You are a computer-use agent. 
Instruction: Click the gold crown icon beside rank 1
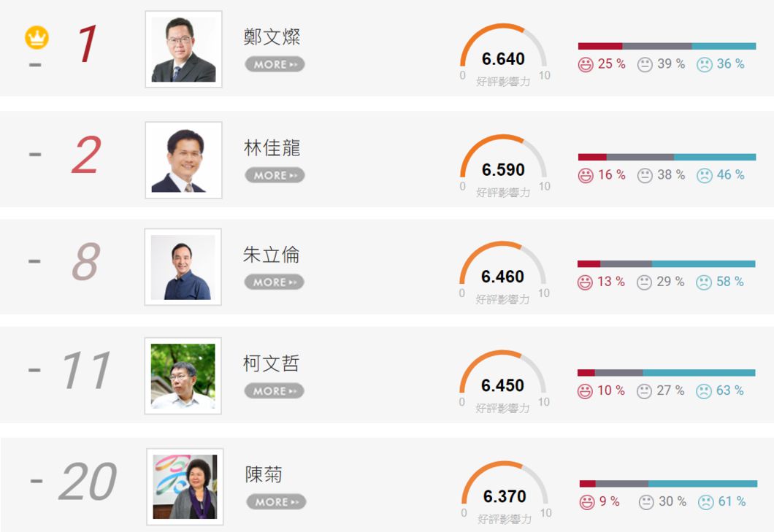coord(37,37)
